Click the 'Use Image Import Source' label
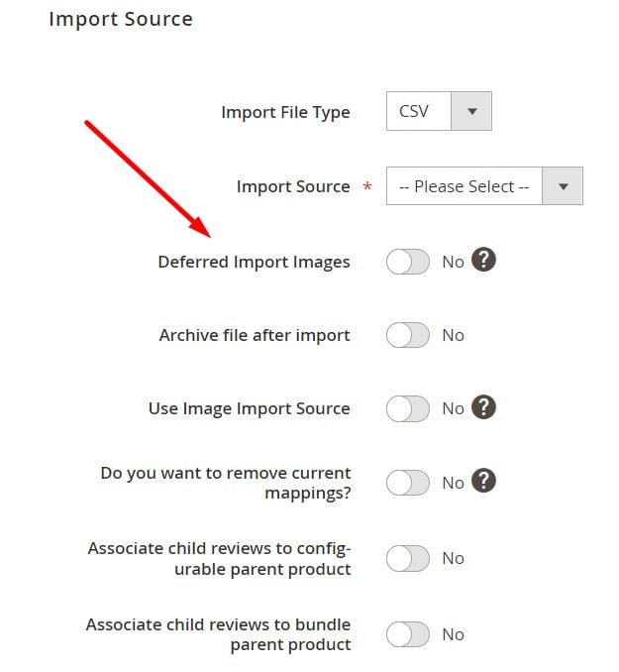The width and height of the screenshot is (619, 672). pyautogui.click(x=249, y=408)
